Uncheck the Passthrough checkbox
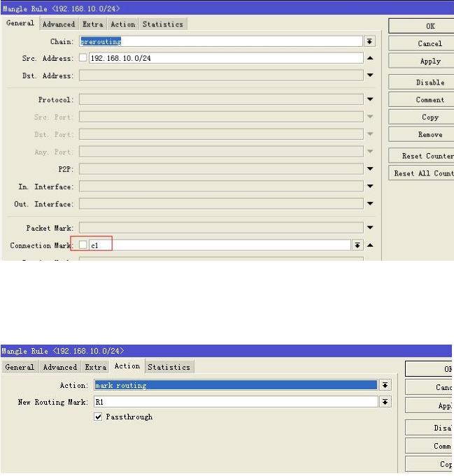Screen dimensions: 454x476 (98, 417)
